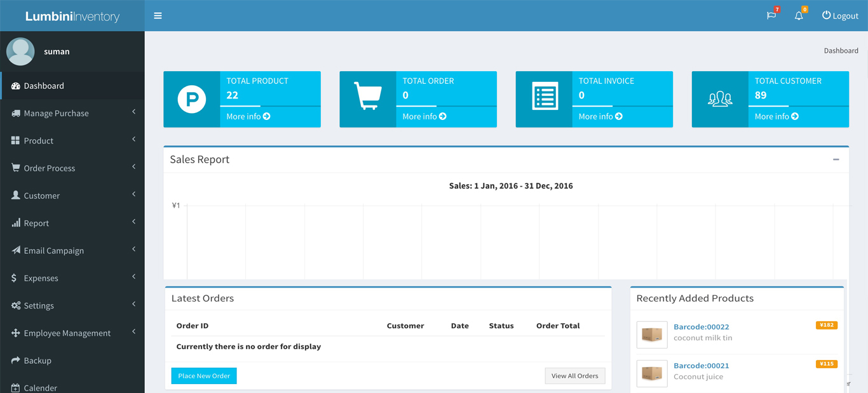Open the bell alerts icon

pyautogui.click(x=799, y=16)
